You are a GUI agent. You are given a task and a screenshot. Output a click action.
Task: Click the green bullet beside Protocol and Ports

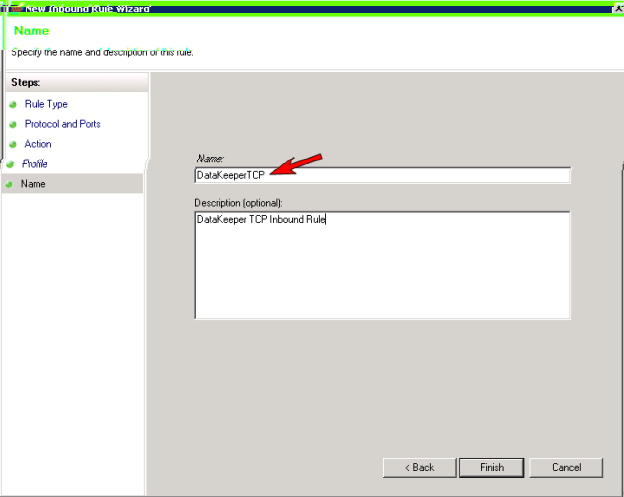tap(13, 124)
